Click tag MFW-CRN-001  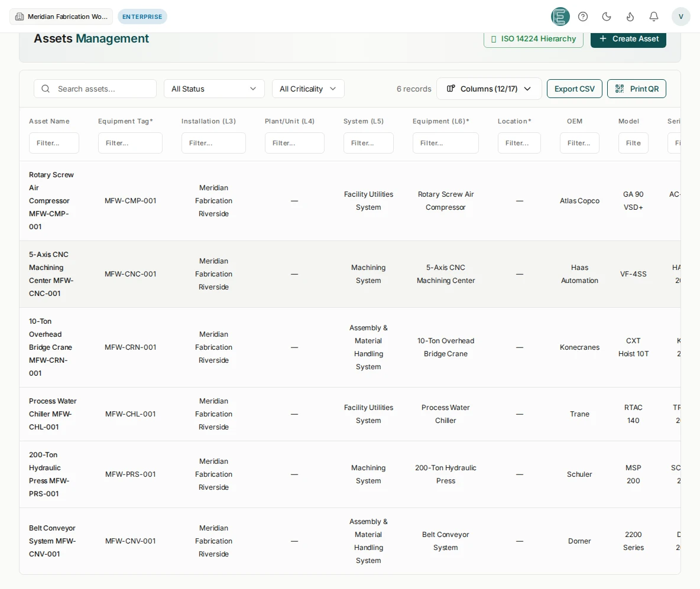[130, 347]
